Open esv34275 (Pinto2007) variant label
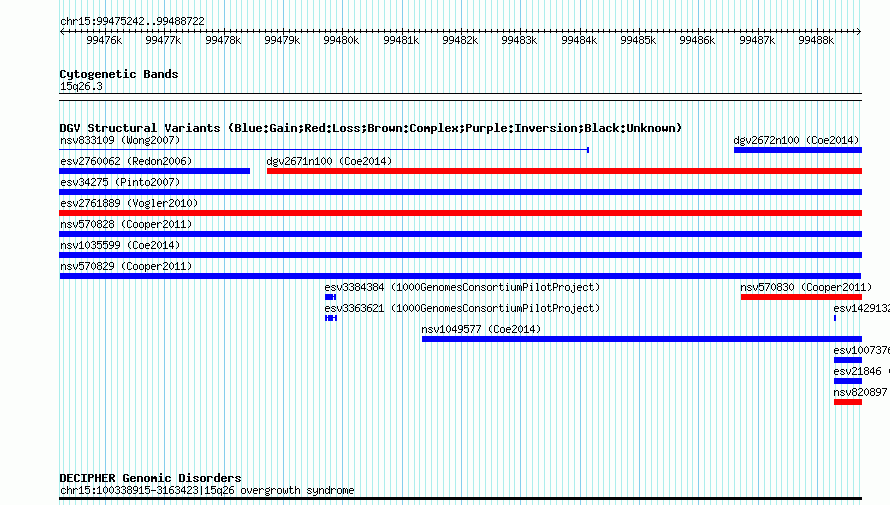The height and width of the screenshot is (505, 890). pos(120,182)
